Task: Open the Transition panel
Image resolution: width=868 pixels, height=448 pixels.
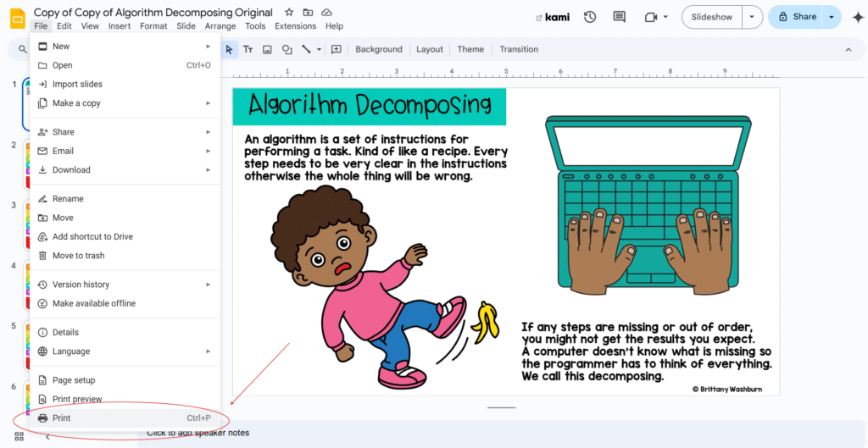Action: (519, 49)
